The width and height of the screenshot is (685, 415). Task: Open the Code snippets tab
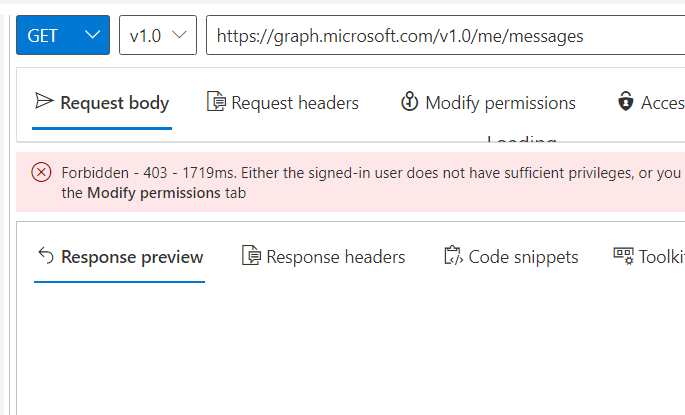pos(511,257)
